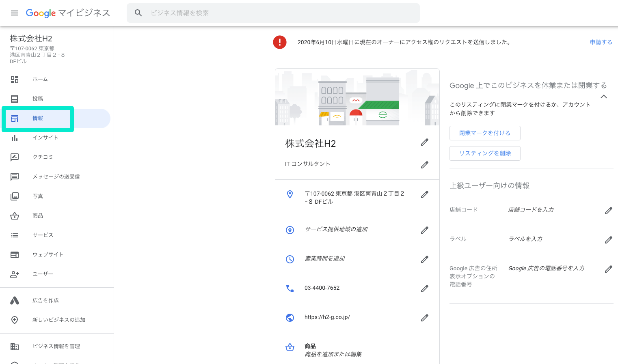
Task: Open メッセージの送受信 in the sidebar
Action: (55, 177)
